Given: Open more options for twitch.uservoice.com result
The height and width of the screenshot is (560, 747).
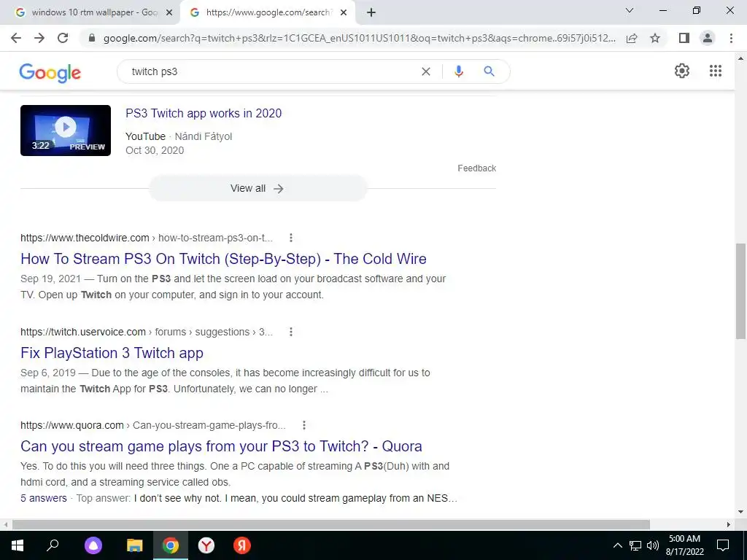Looking at the screenshot, I should coord(290,332).
